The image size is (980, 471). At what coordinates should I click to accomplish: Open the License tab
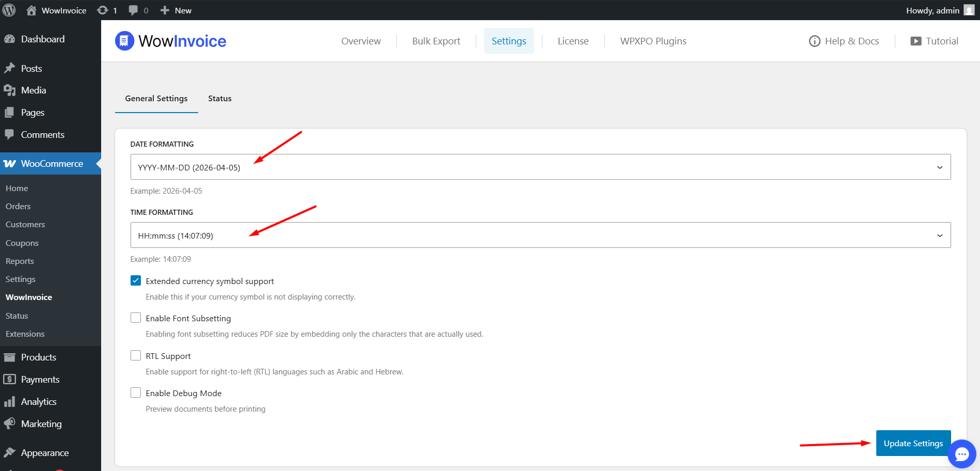click(x=573, y=41)
